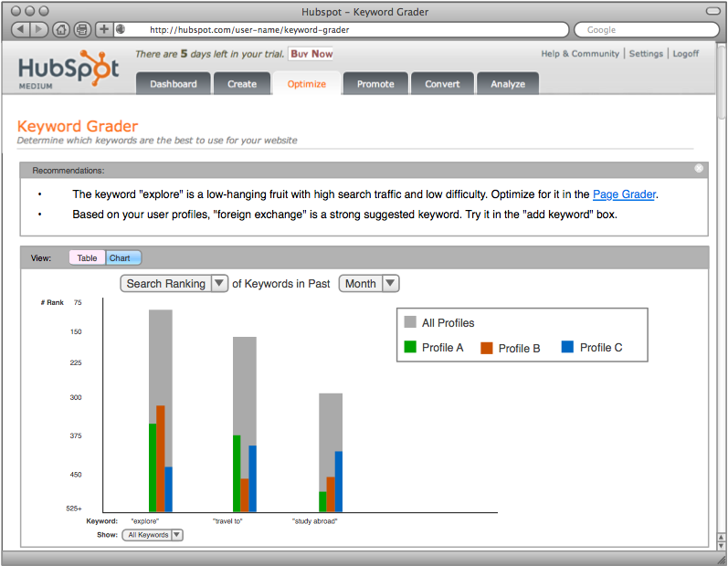Click the Profile C blue legend swatch

[x=567, y=347]
